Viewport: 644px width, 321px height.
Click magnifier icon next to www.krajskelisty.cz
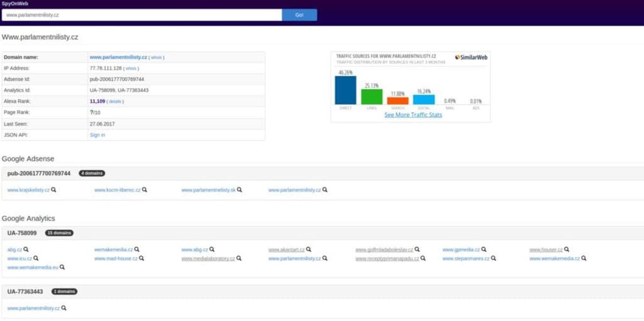(53, 190)
